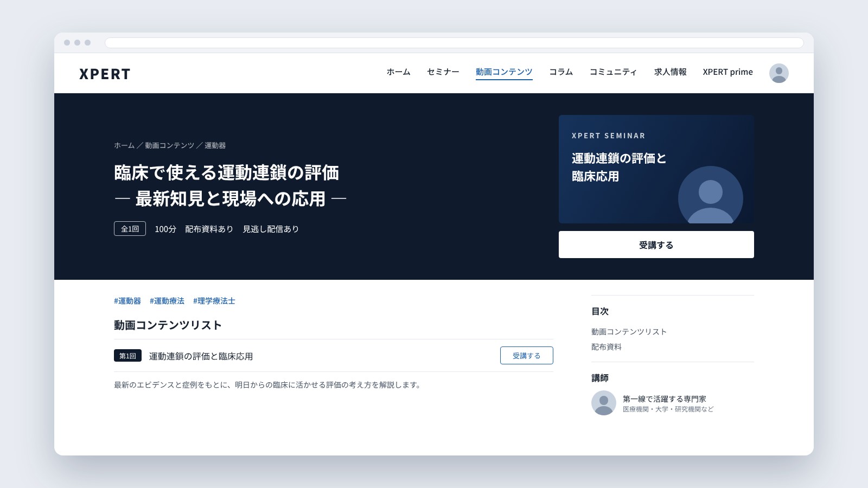Open the コラム navigation item
Screen dimensions: 868x488
pyautogui.click(x=561, y=72)
